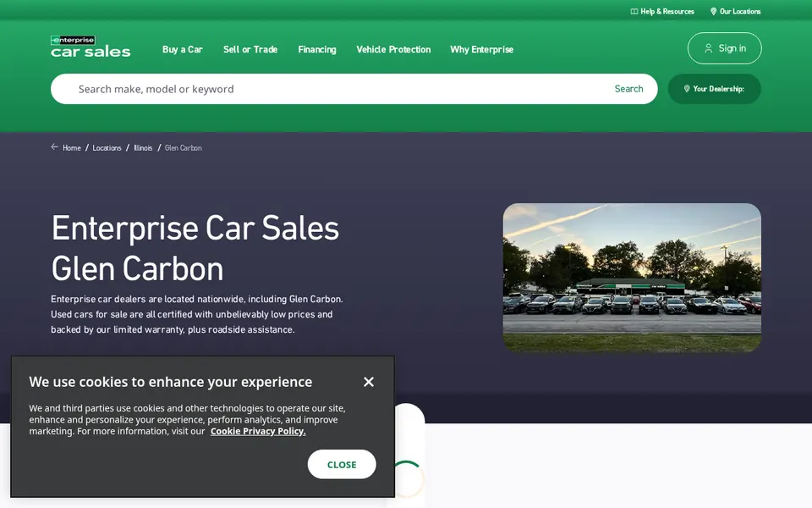Click the Enterprise Car Sales Glen Carbon heading
Viewport: 812px width, 508px height.
(195, 248)
